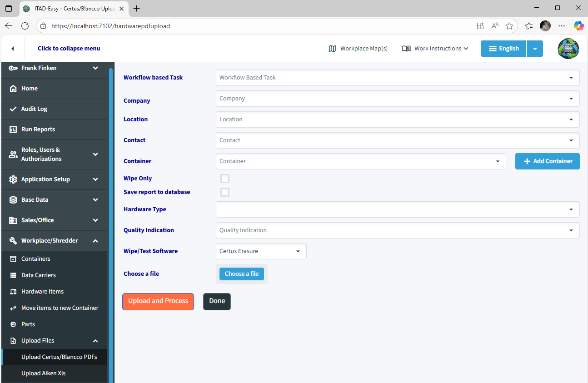Open the browser profile avatar
Viewport: 588px width, 383px height.
[x=545, y=26]
